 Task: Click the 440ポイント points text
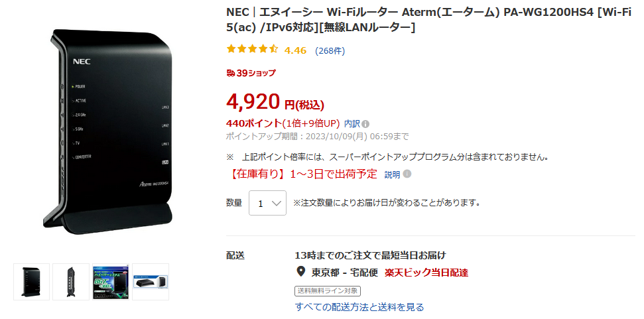[x=253, y=123]
